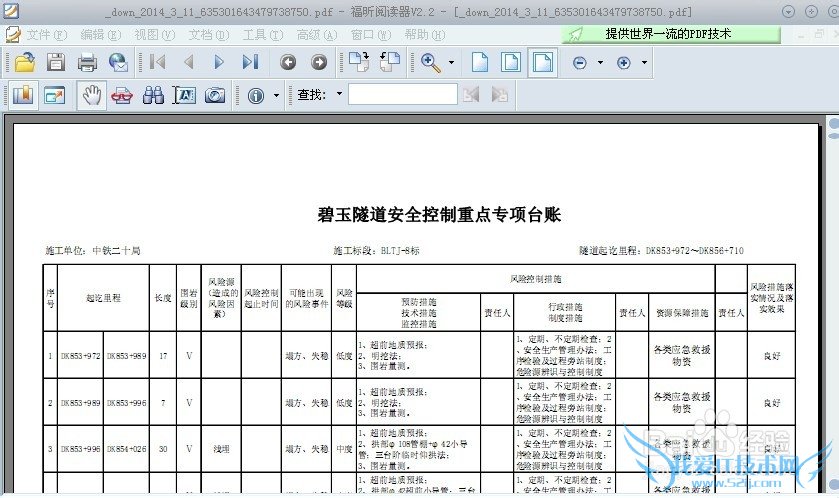
Task: Open the 工具 menu
Action: pyautogui.click(x=263, y=35)
